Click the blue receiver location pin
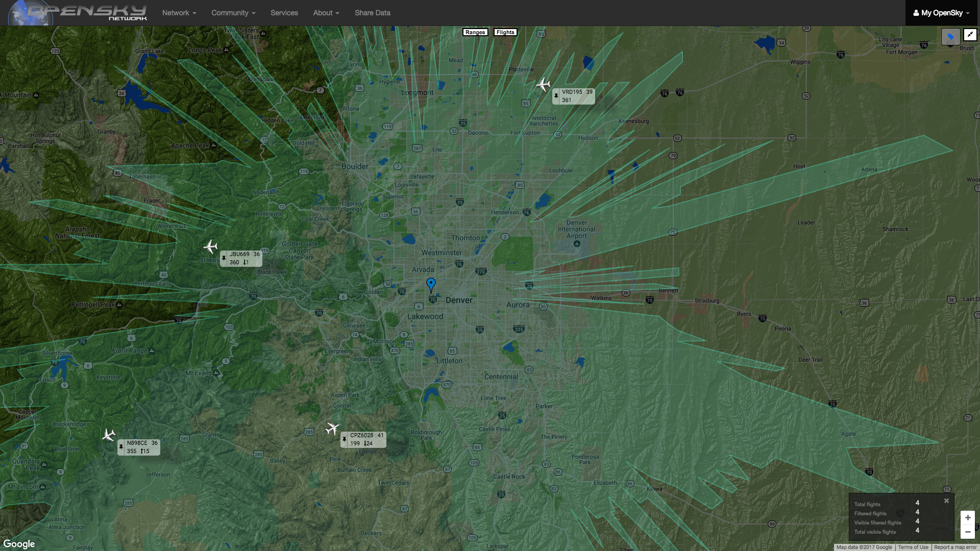The width and height of the screenshot is (980, 551). coord(431,284)
